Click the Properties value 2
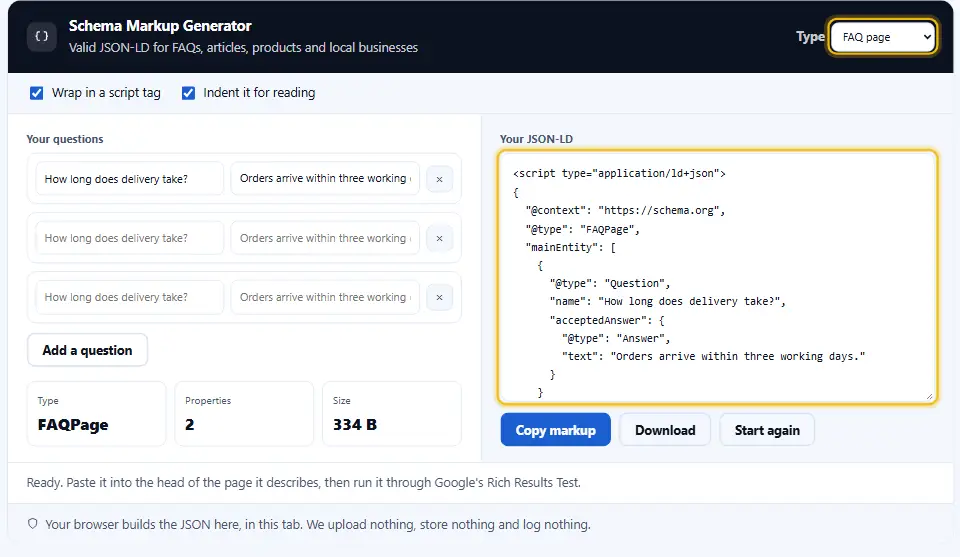The height and width of the screenshot is (557, 960). (190, 425)
